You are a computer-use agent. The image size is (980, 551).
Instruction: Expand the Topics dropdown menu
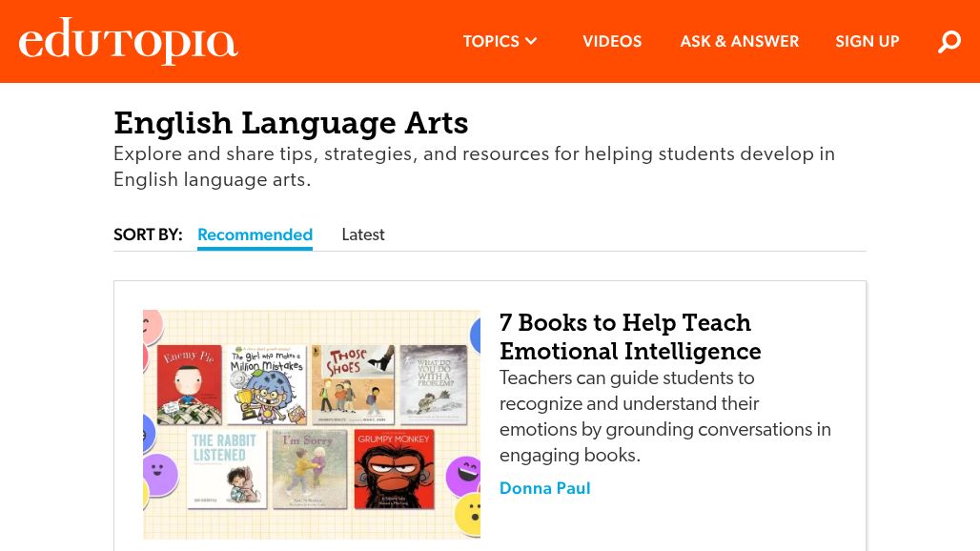tap(500, 42)
